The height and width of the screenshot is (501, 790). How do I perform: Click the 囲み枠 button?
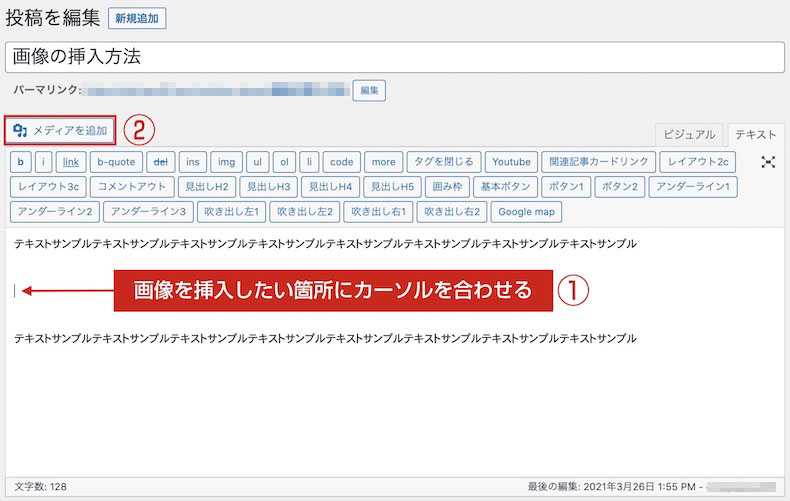point(447,186)
